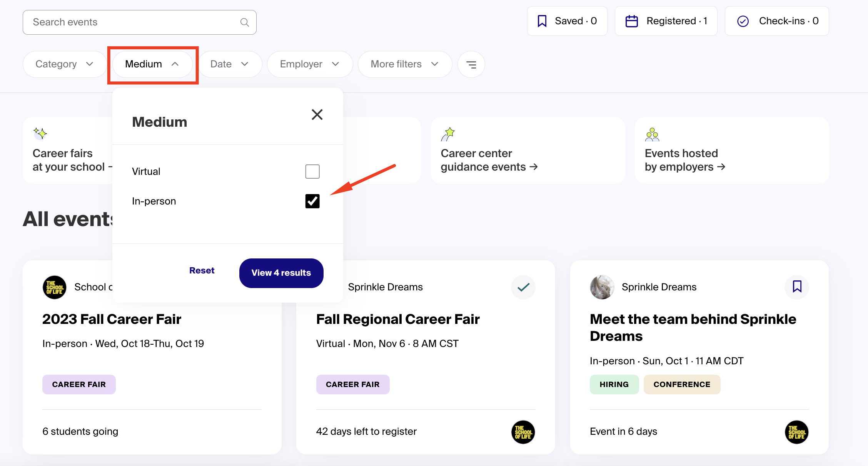The width and height of the screenshot is (868, 466).
Task: Click 'In-person · Wed, Oct 18-Thu, Oct 19' text
Action: pos(123,344)
